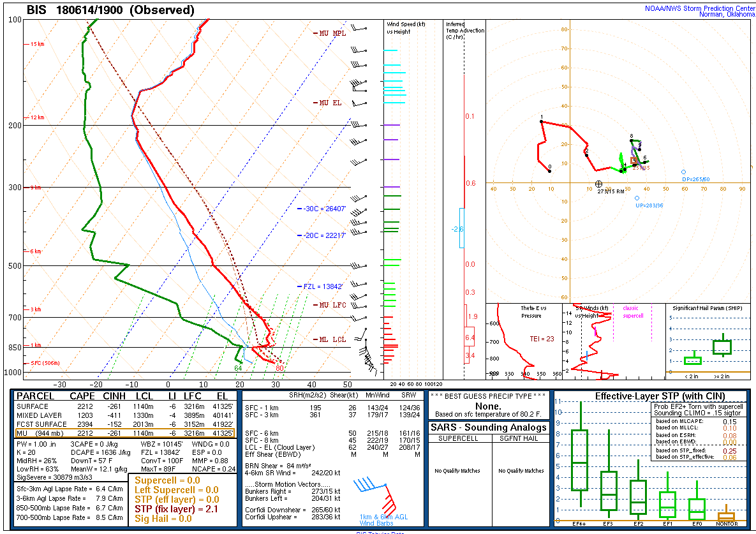Screen dimensions: 756x534
Task: Click the surface temperature 80 label
Action: 279,368
